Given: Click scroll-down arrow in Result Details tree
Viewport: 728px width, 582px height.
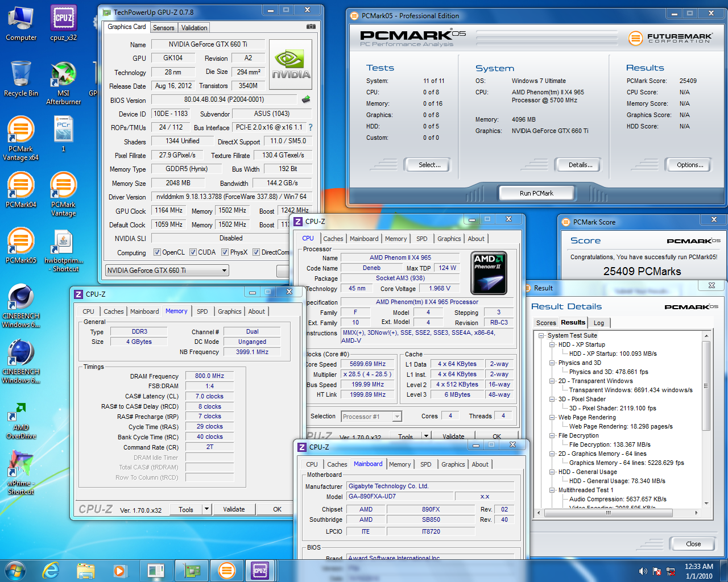Looking at the screenshot, I should tap(706, 503).
